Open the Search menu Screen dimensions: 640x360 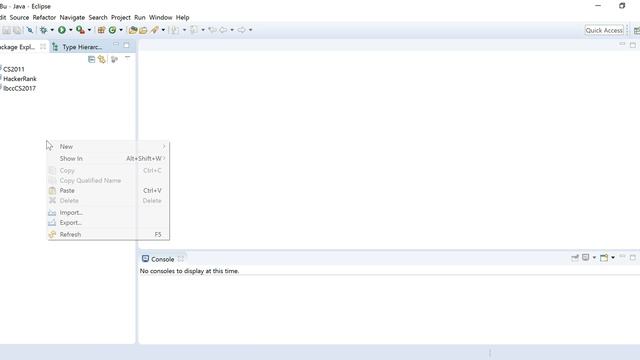pyautogui.click(x=98, y=18)
